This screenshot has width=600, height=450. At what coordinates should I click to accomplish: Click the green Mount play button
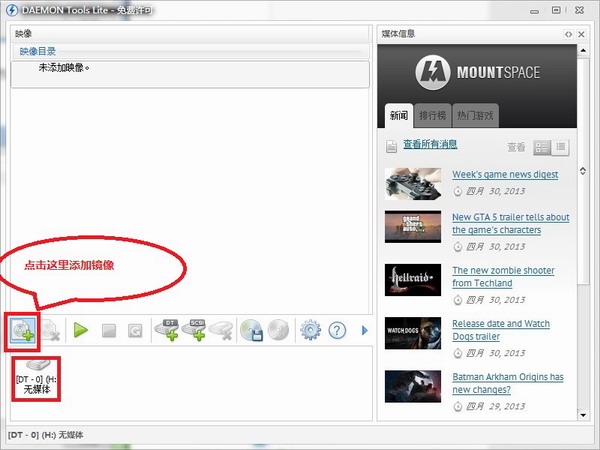81,330
